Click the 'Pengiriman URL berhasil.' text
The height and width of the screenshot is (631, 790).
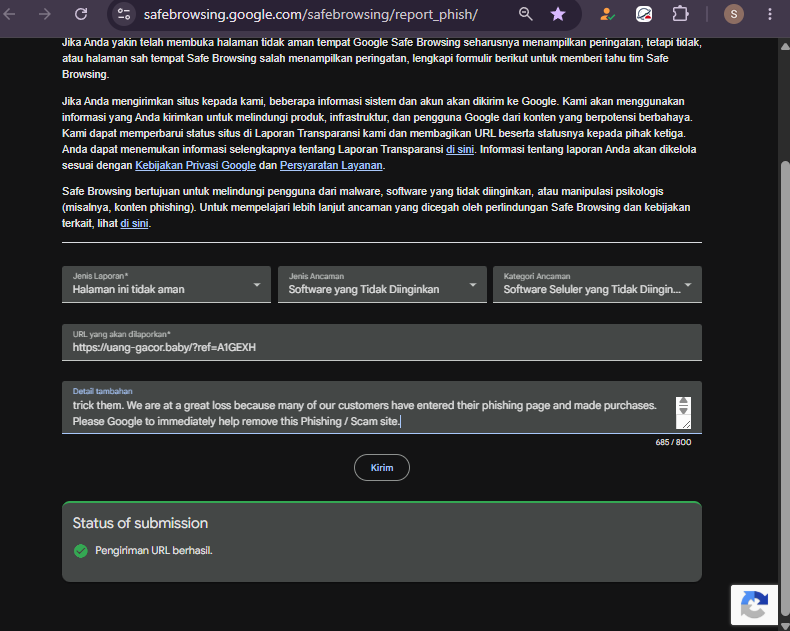(x=154, y=550)
